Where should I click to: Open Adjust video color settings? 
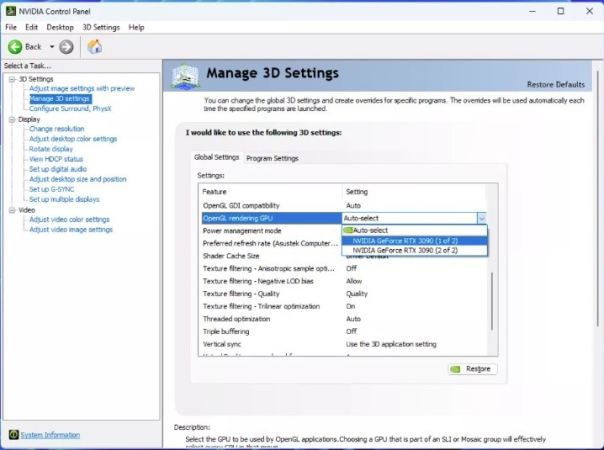(69, 219)
